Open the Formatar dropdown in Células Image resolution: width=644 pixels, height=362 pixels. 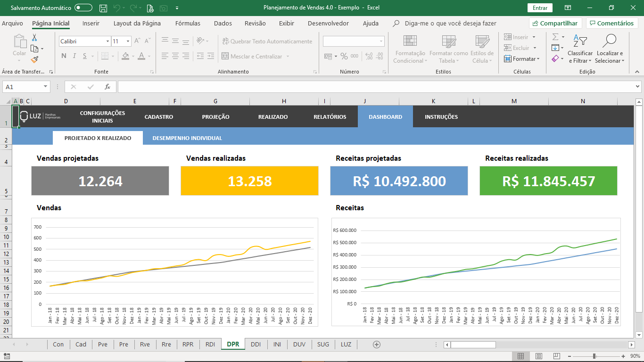pyautogui.click(x=521, y=59)
